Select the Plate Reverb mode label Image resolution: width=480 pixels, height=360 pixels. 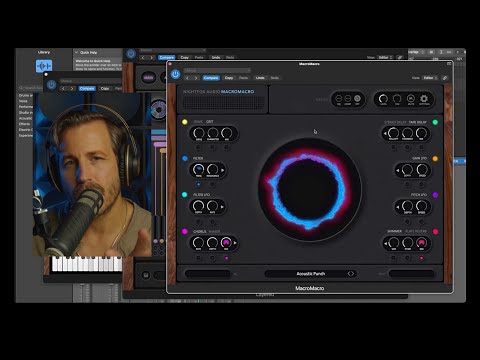pos(416,231)
